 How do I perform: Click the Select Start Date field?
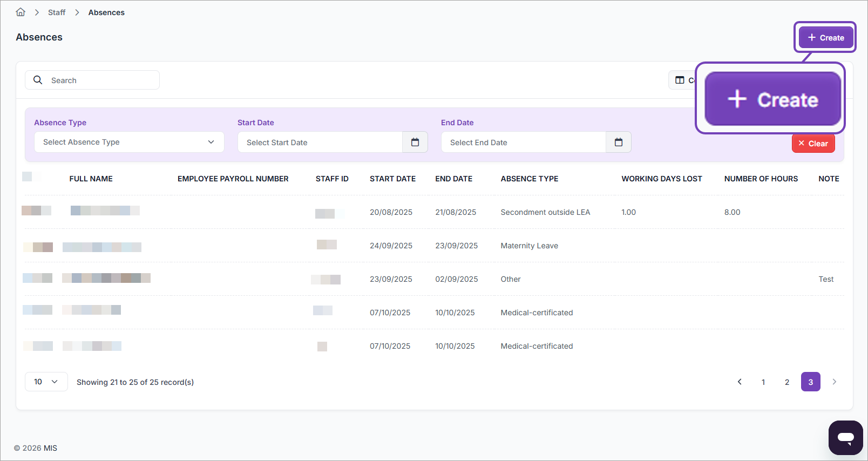(x=320, y=143)
